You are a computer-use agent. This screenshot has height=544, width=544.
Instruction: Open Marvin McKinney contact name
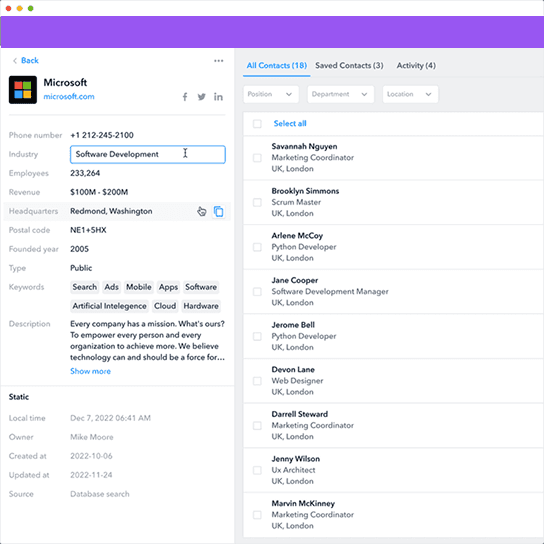(303, 503)
